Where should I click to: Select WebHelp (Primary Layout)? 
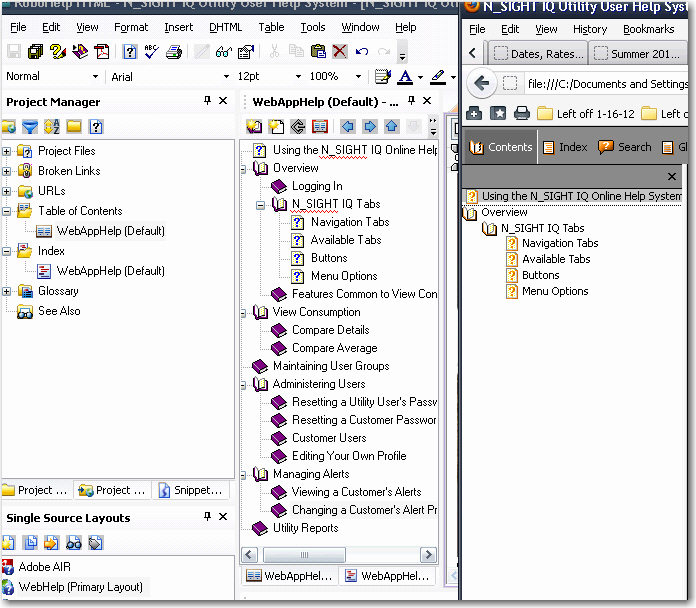(x=80, y=587)
